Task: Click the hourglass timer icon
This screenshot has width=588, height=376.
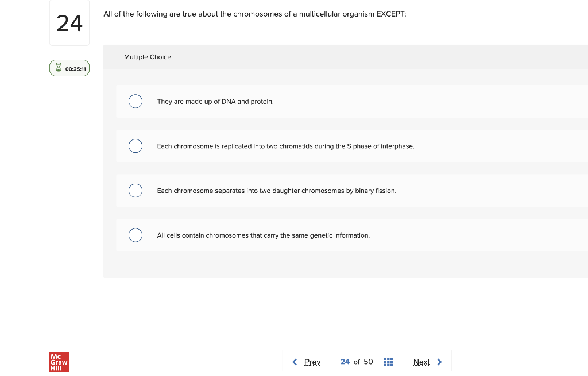Action: (x=58, y=69)
